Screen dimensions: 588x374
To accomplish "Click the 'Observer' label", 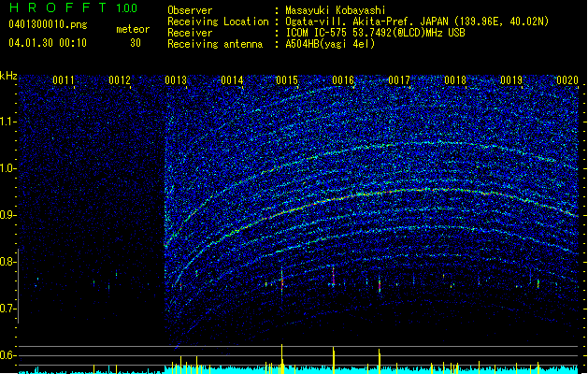I will click(x=190, y=10).
